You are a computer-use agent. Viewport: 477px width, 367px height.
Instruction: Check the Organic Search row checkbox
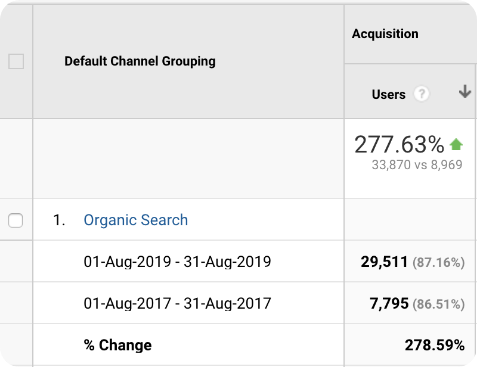[16, 220]
